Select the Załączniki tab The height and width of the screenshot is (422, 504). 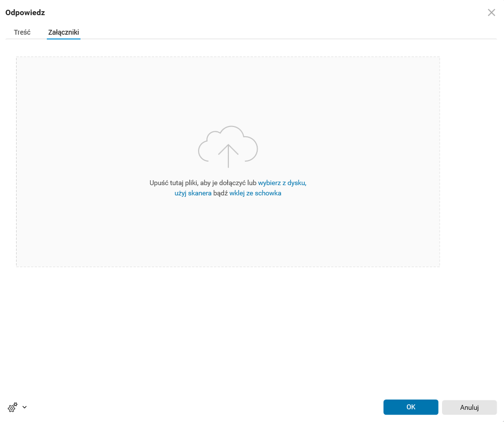pyautogui.click(x=63, y=32)
